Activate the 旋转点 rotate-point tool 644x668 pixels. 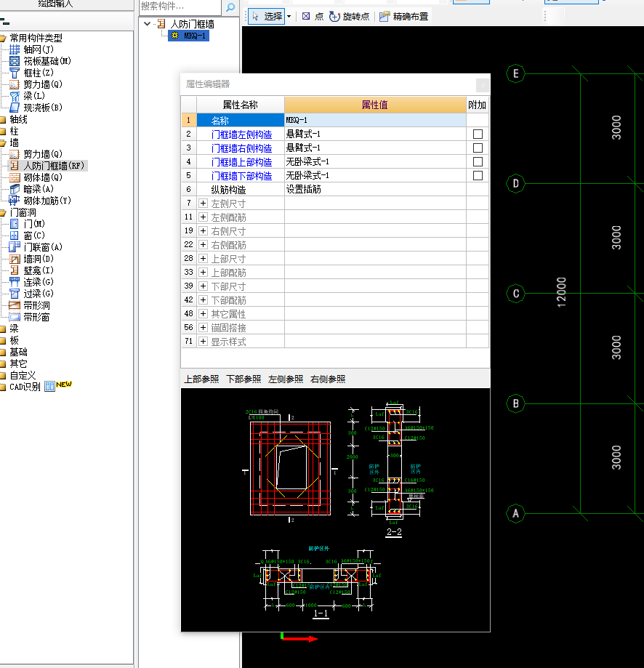click(350, 16)
